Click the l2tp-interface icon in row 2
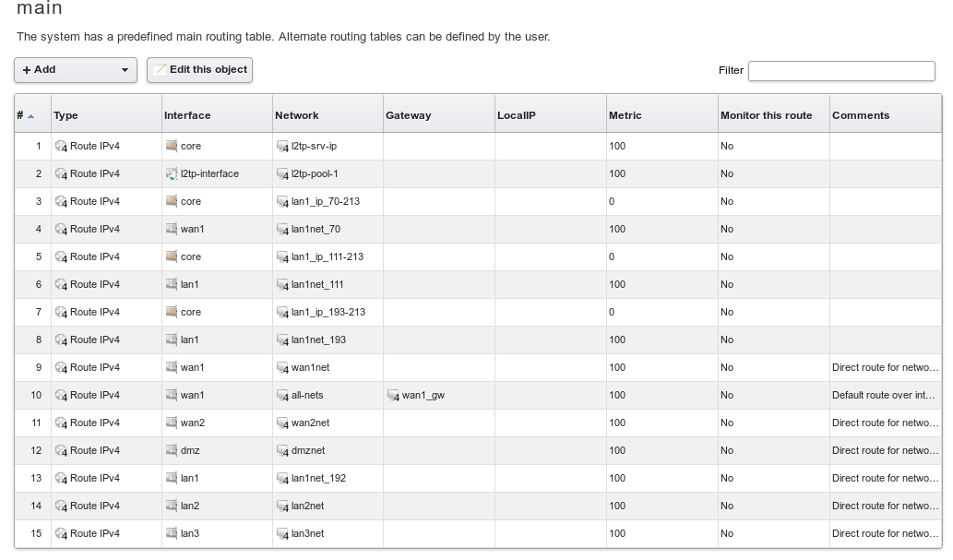 tap(172, 173)
